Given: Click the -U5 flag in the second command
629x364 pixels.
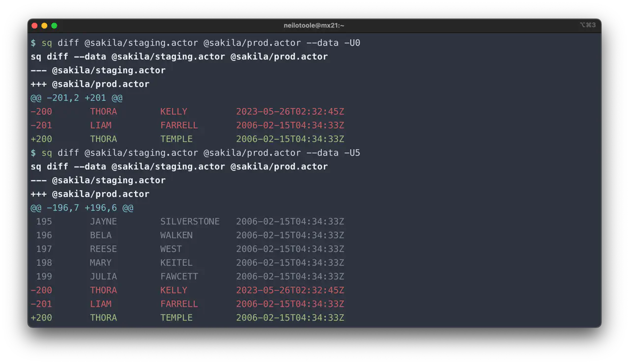Looking at the screenshot, I should (x=353, y=153).
